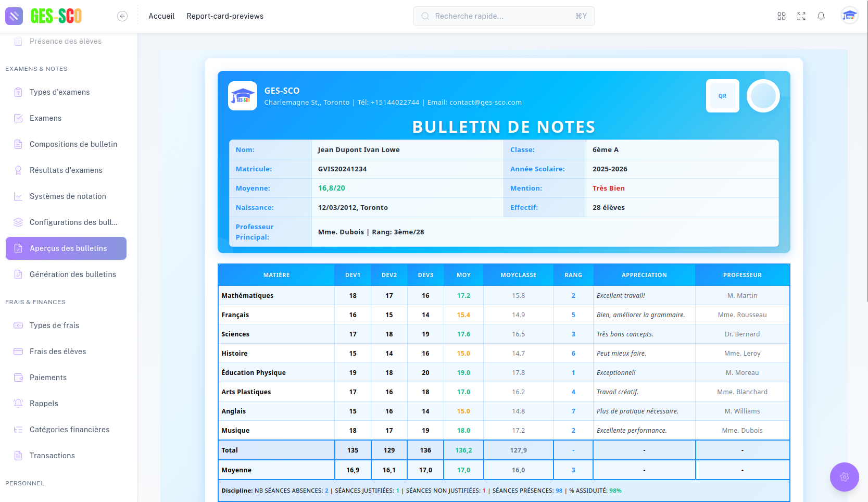868x502 pixels.
Task: Select the Examens checkmark icon in sidebar
Action: (18, 118)
